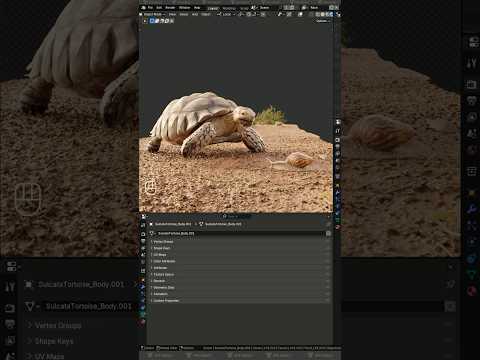
Task: Open the Render menu
Action: coord(170,7)
